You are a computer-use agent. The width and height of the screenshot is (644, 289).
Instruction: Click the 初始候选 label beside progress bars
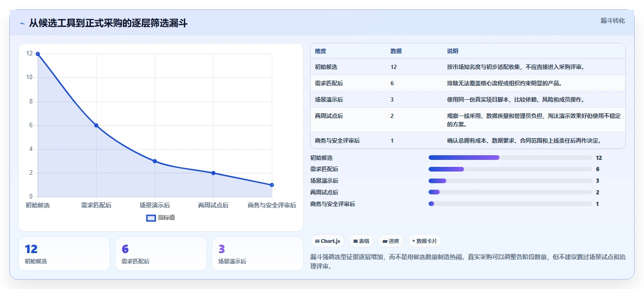coord(321,158)
